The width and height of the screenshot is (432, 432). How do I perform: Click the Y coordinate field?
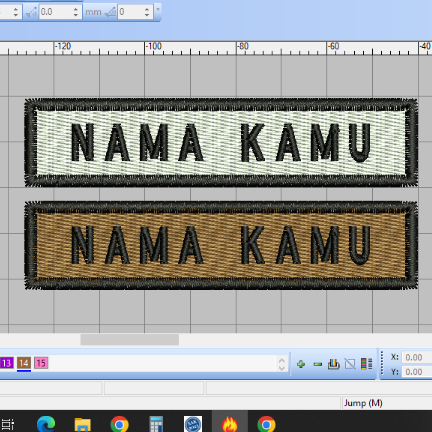coord(417,372)
